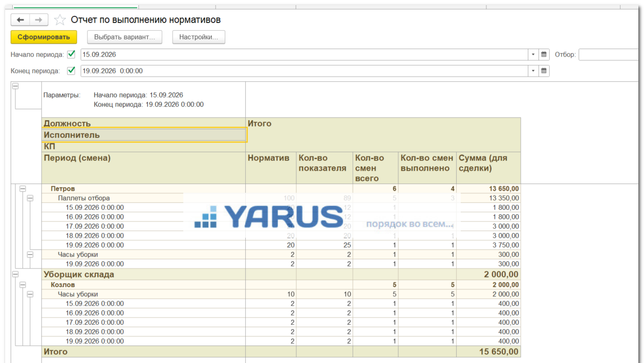Open the Конец периода dropdown arrow
The height and width of the screenshot is (363, 644).
pos(533,71)
